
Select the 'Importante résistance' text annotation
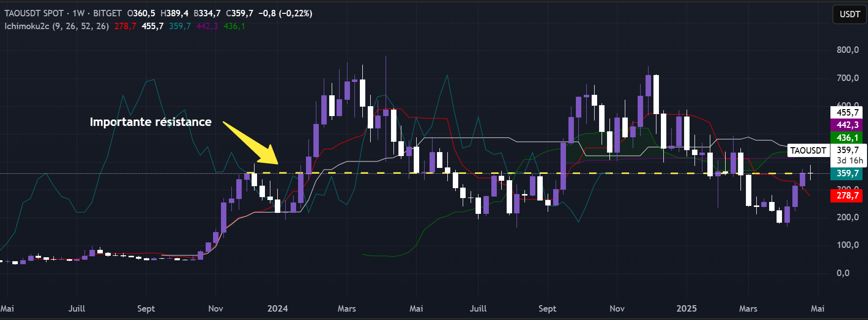pyautogui.click(x=150, y=122)
